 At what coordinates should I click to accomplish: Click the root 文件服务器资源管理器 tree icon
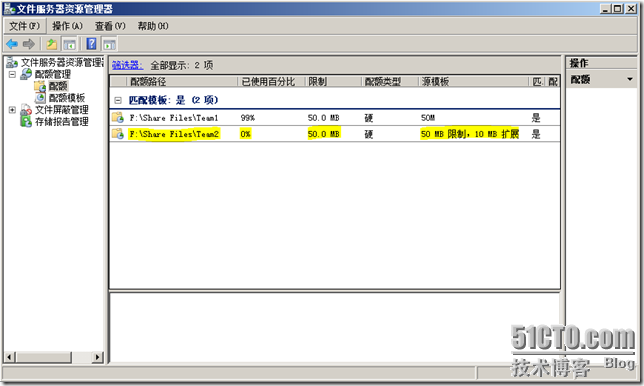click(12, 62)
